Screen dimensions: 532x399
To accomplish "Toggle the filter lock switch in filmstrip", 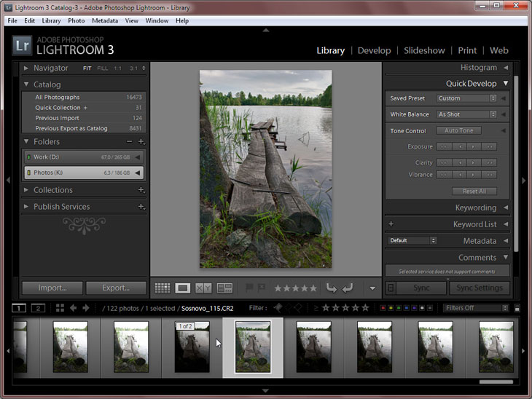I will click(x=517, y=308).
